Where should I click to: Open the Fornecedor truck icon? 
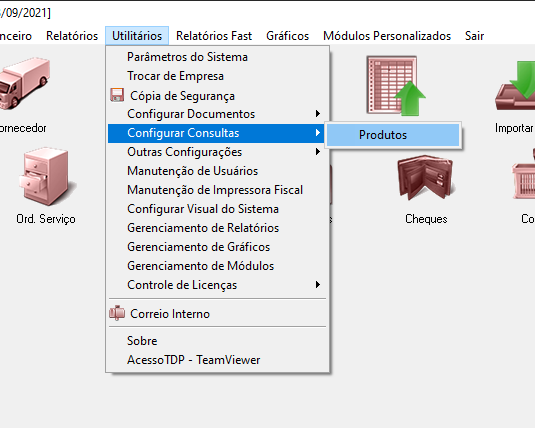point(25,83)
